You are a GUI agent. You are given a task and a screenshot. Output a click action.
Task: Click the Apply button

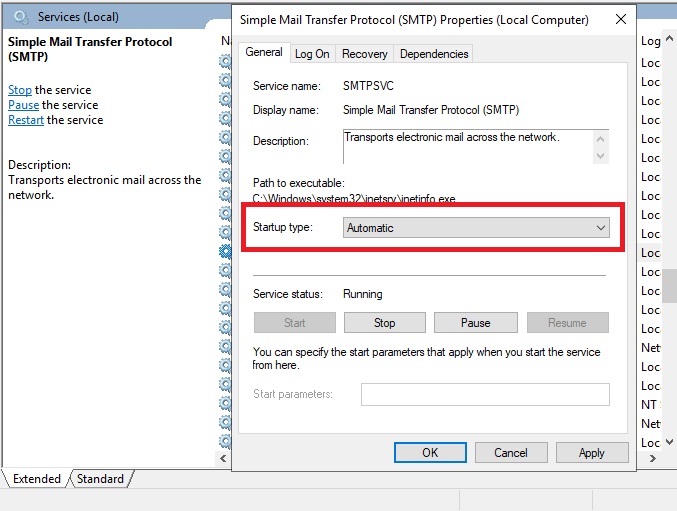tap(591, 453)
